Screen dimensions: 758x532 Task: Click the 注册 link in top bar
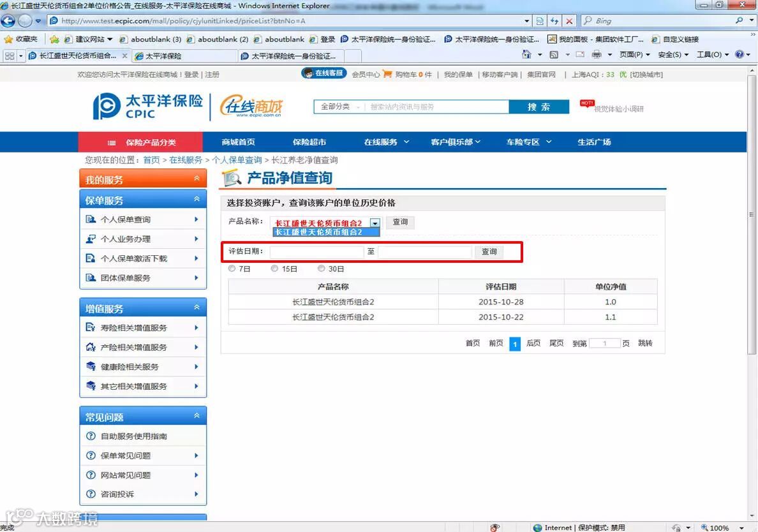pos(212,75)
